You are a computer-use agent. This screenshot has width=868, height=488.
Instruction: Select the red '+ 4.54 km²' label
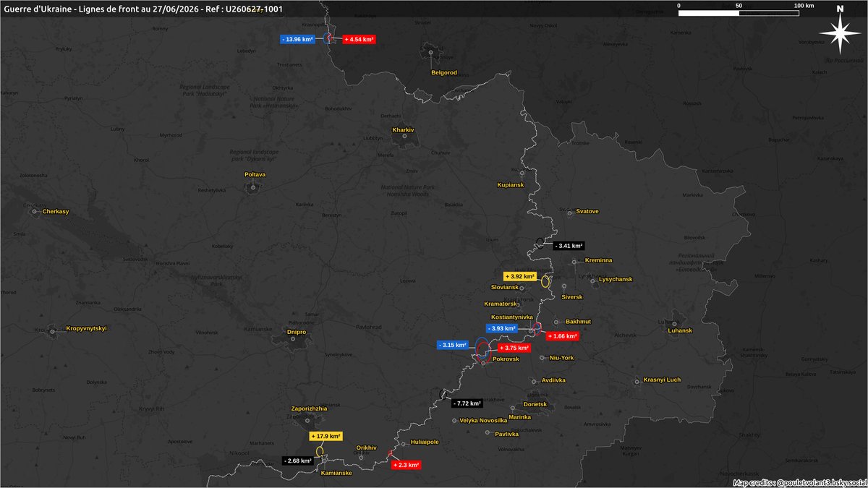click(359, 39)
